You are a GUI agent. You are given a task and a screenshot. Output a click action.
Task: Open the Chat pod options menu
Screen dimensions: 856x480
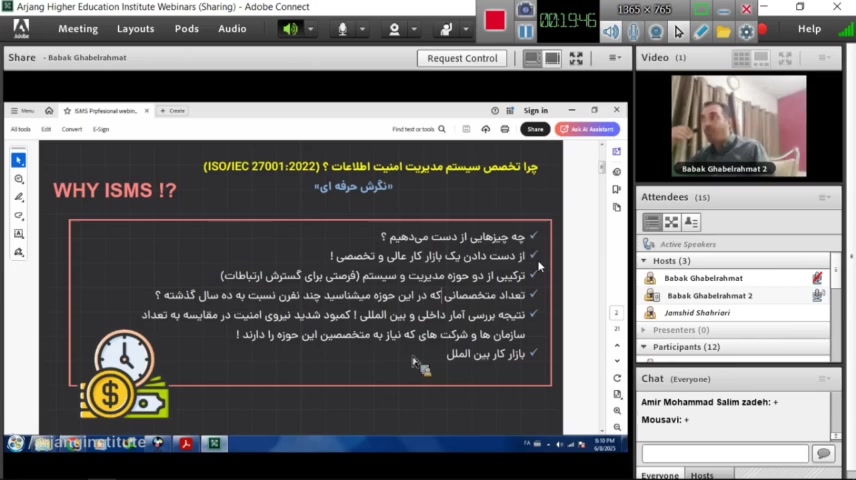point(824,379)
